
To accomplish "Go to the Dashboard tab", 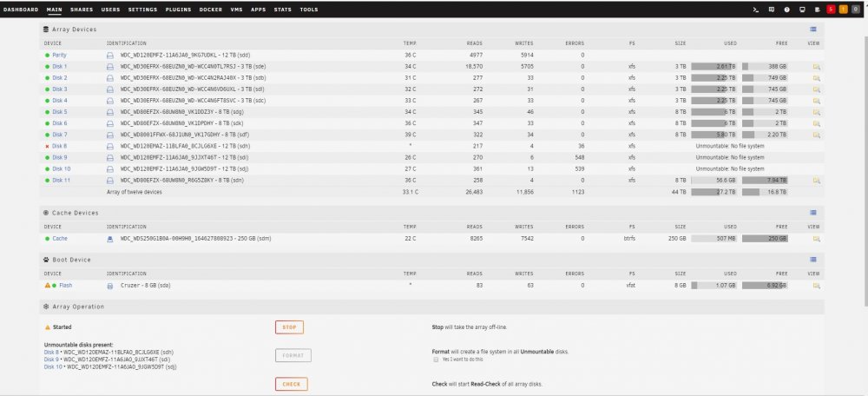I will tap(21, 10).
